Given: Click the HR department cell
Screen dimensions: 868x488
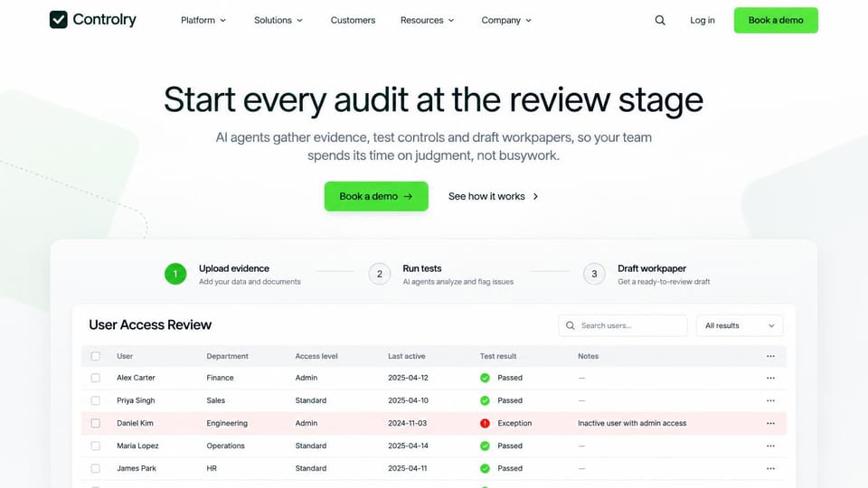Looking at the screenshot, I should tap(212, 469).
